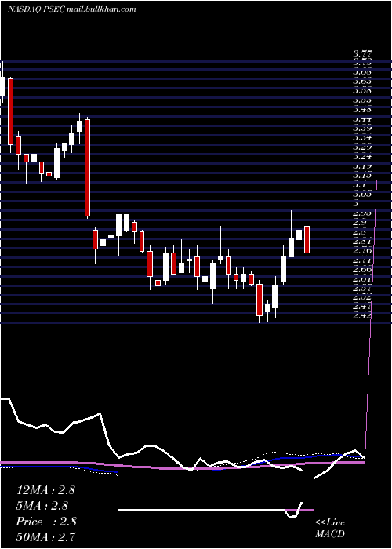Click inside the MACD inset panel
The image size is (392, 549).
[216, 510]
